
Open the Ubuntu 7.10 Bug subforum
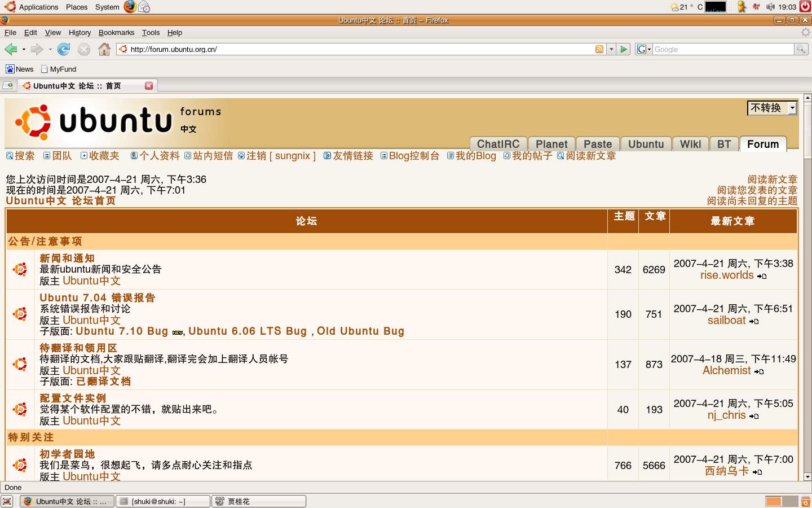pos(122,331)
